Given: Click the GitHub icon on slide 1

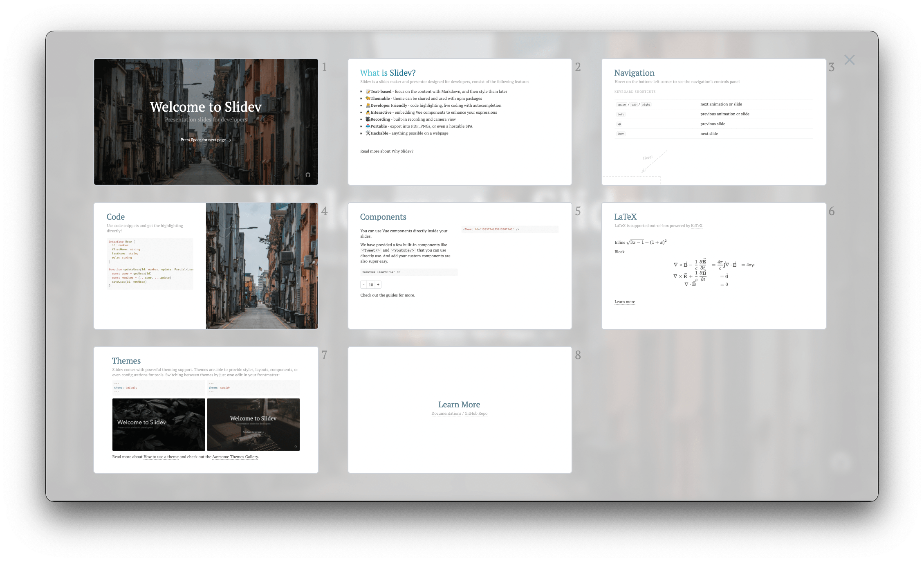Looking at the screenshot, I should (308, 175).
